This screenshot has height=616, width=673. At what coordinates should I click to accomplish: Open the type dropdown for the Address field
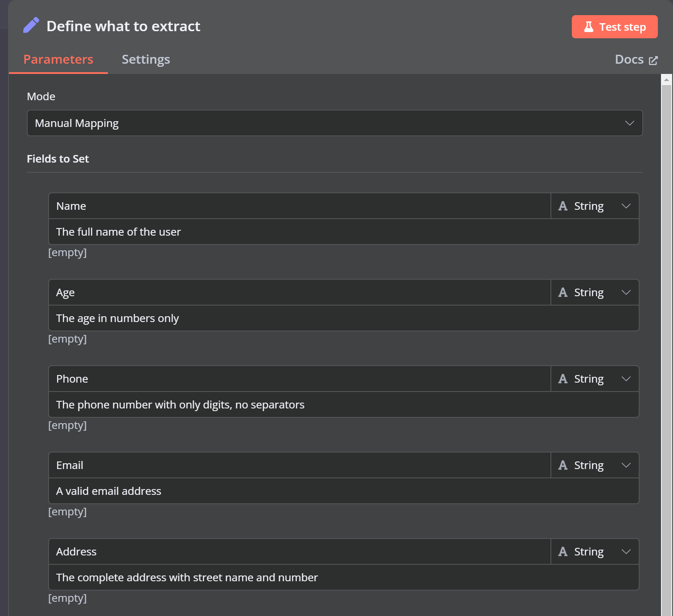[x=595, y=551]
